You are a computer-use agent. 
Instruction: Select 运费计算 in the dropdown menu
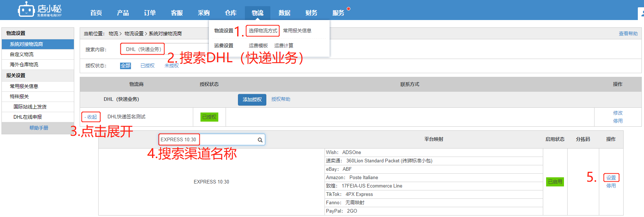[x=284, y=46]
